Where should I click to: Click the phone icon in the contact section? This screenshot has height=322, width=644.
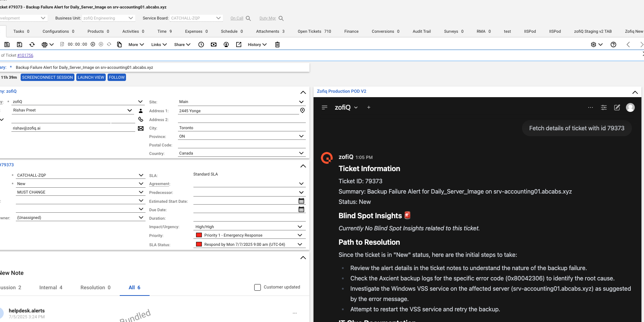[x=141, y=119]
